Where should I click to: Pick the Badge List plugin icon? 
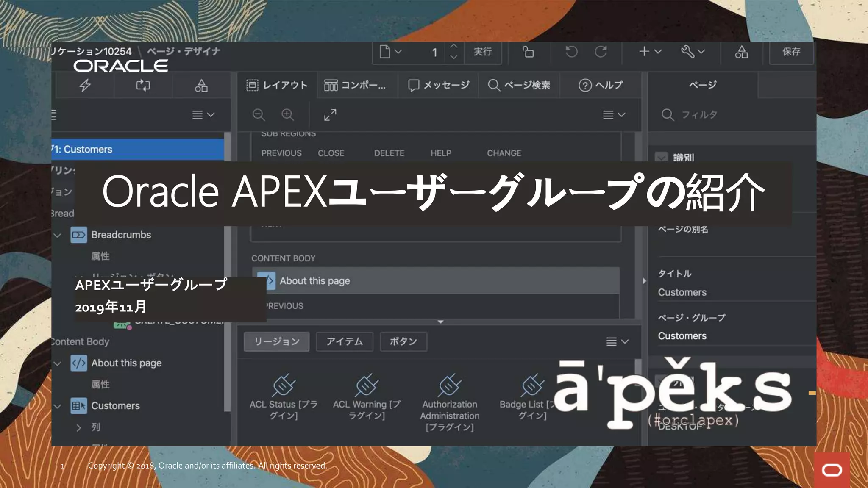click(x=532, y=385)
